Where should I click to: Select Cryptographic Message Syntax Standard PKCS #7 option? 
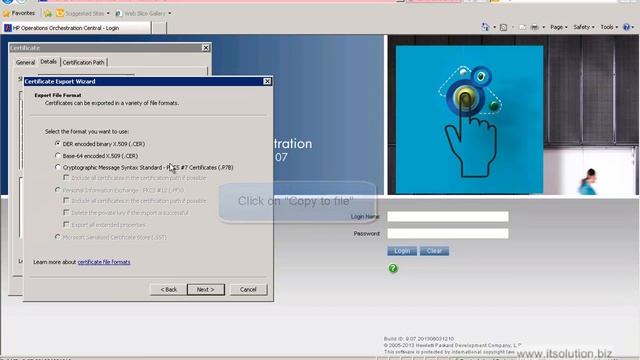point(58,167)
